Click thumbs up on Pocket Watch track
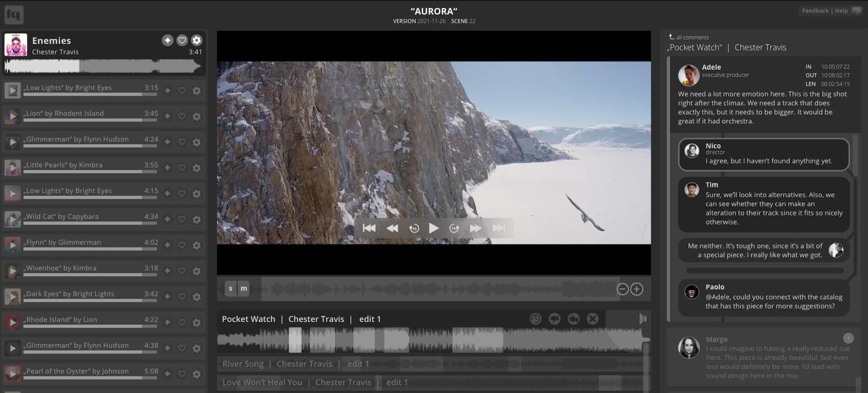868x393 pixels. pos(573,319)
